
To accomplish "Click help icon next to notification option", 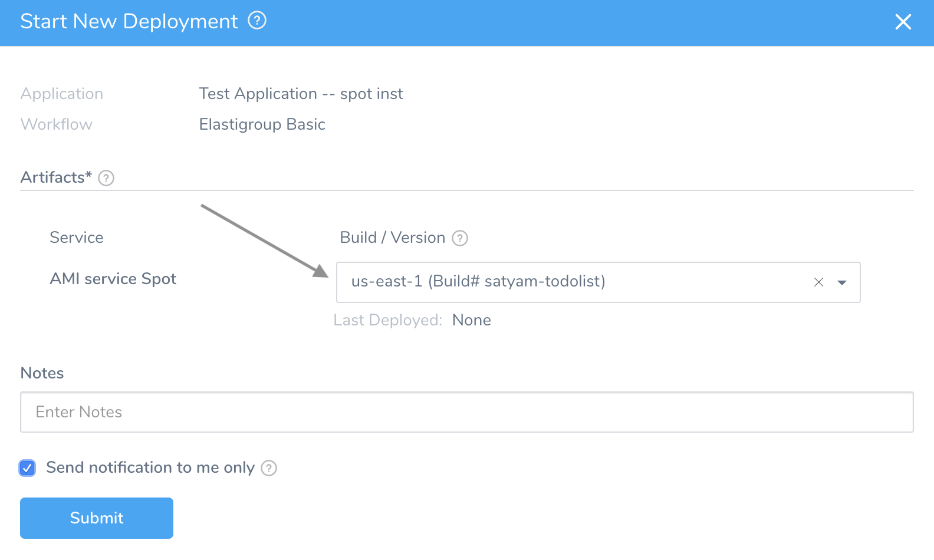I will click(x=269, y=468).
